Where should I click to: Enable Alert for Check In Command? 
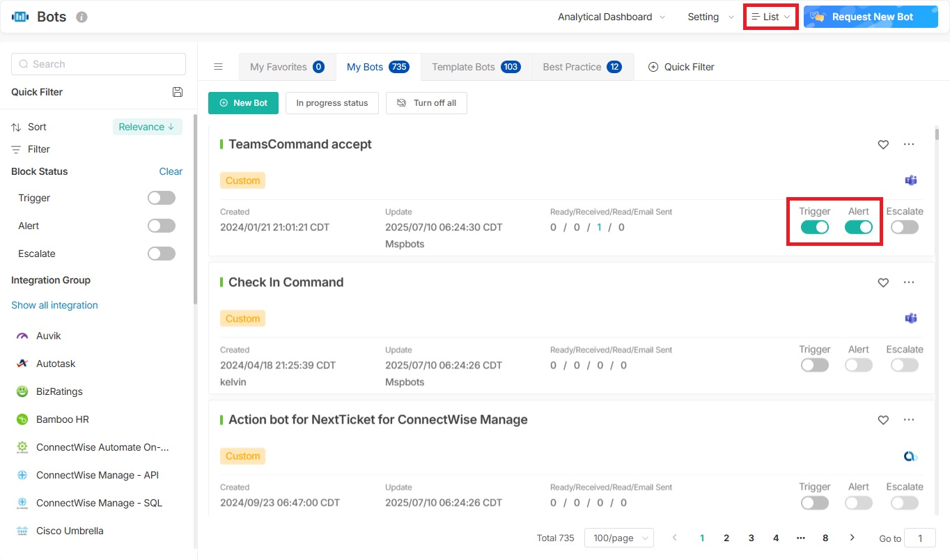859,365
